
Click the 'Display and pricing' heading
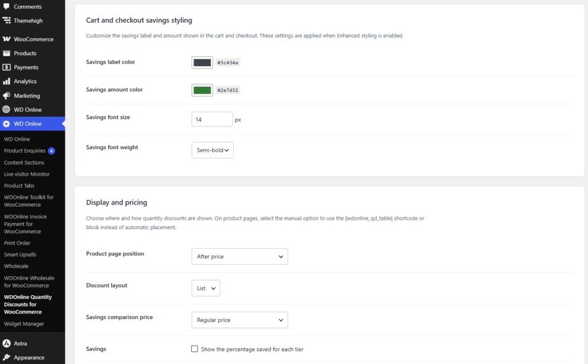[117, 203]
